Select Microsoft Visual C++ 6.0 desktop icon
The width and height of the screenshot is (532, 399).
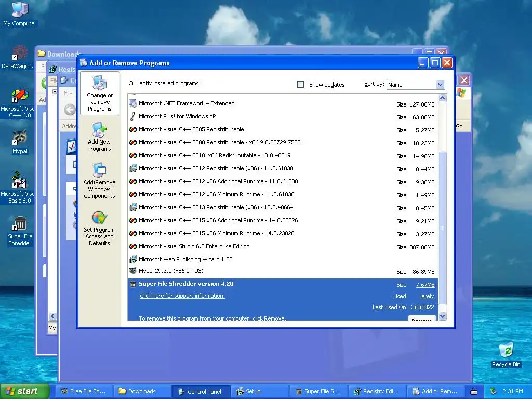tap(19, 96)
